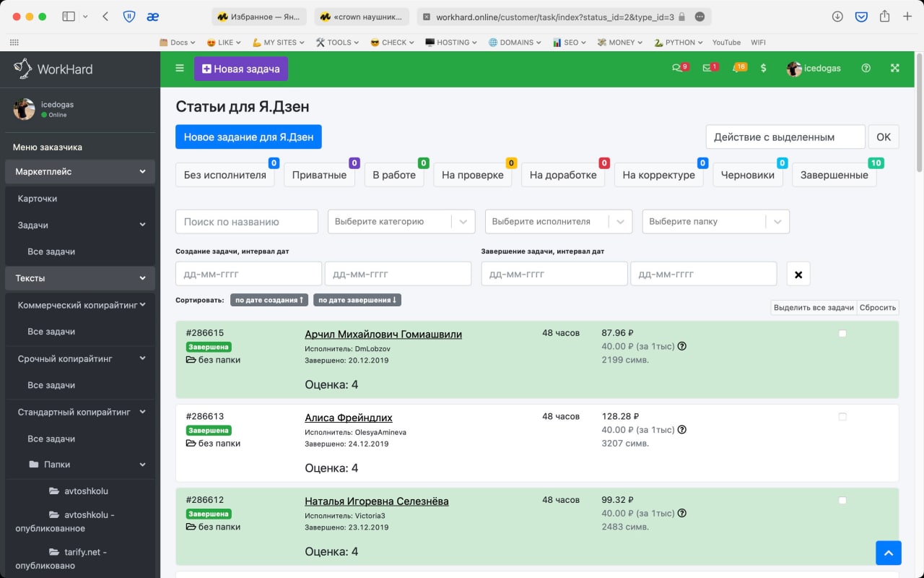Select checkbox for task #286615
This screenshot has width=924, height=578.
(842, 333)
